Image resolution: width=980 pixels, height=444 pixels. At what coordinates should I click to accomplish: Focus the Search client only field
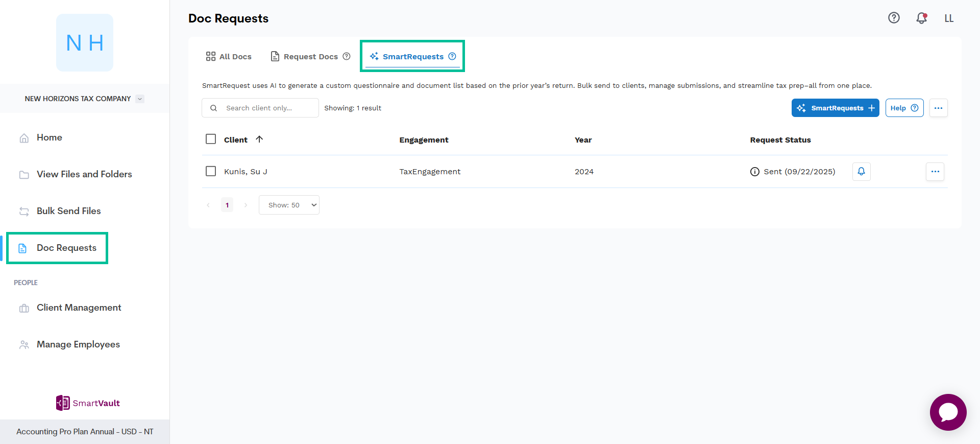260,108
